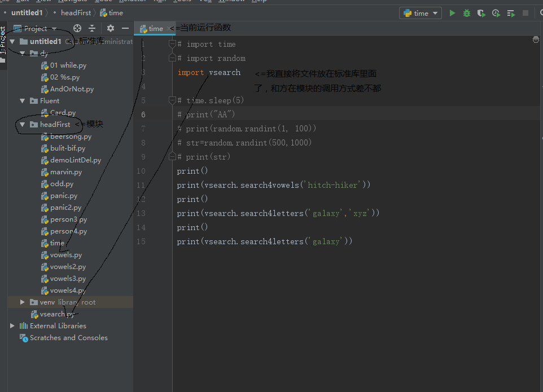
Task: Fold the comment block at line 1
Action: (x=172, y=44)
